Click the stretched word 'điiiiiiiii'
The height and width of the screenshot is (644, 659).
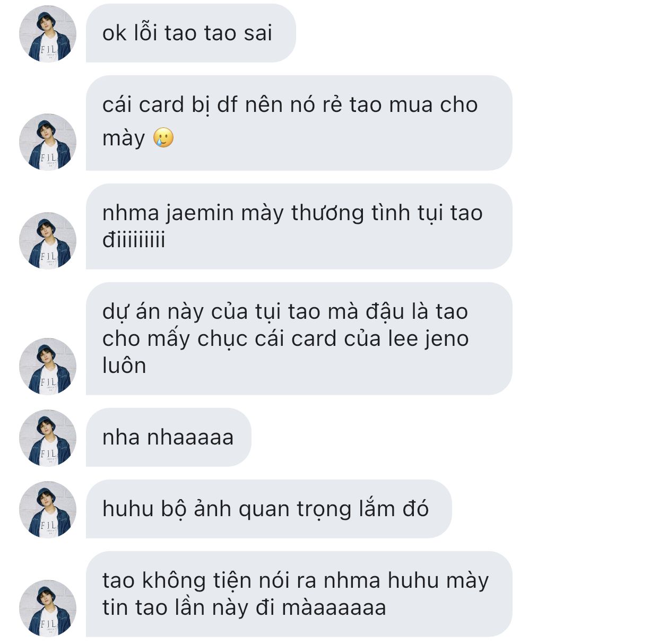[134, 240]
